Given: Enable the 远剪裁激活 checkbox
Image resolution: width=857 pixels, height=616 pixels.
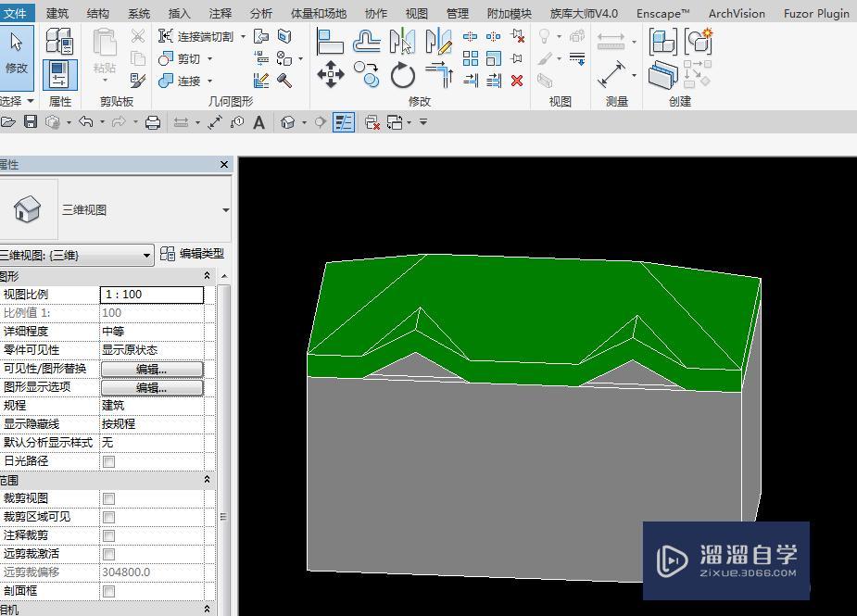Looking at the screenshot, I should (108, 554).
